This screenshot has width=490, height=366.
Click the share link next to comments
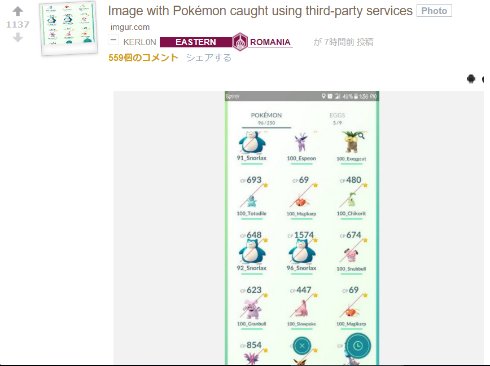pyautogui.click(x=209, y=58)
